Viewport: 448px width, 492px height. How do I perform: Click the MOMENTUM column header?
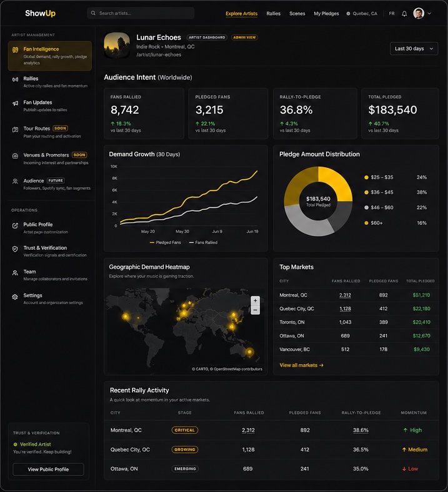(x=414, y=413)
